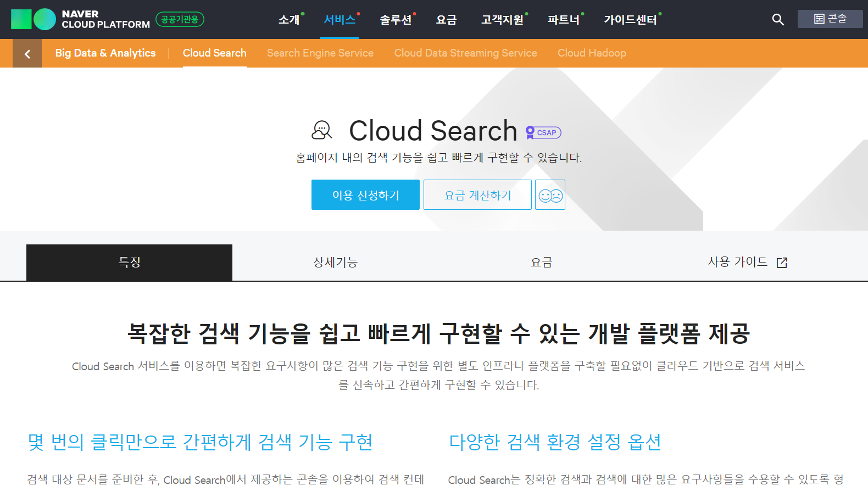Screen dimensions: 868x491
Task: Go back using the left chevron arrow
Action: pyautogui.click(x=27, y=53)
